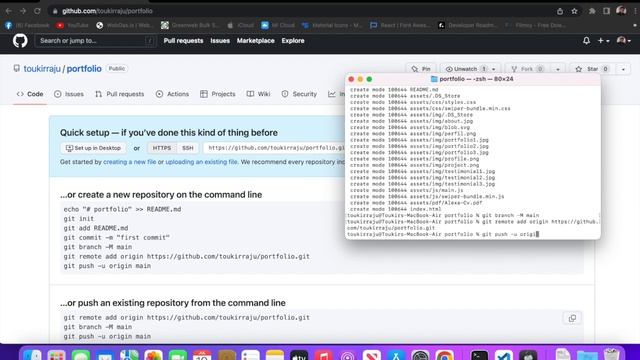Open Explore in top navigation
The width and height of the screenshot is (640, 360).
[x=293, y=41]
